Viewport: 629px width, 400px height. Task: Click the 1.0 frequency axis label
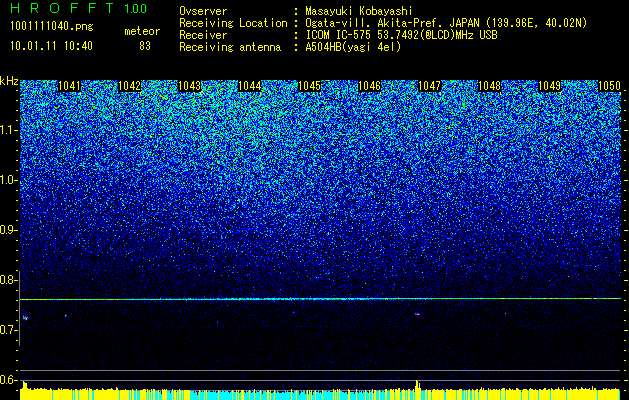(x=9, y=181)
